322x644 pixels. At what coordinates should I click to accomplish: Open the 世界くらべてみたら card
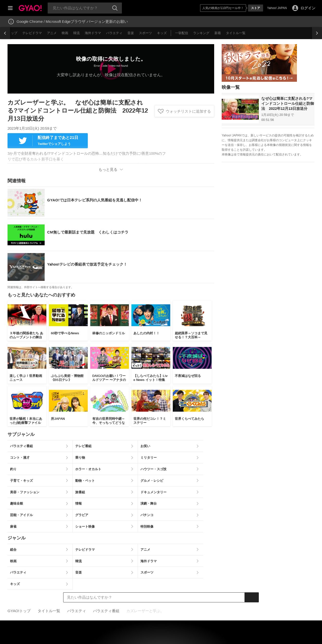pos(192,406)
